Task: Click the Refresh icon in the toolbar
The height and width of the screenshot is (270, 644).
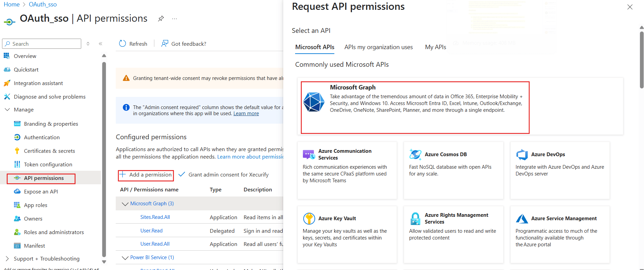Action: click(x=123, y=44)
